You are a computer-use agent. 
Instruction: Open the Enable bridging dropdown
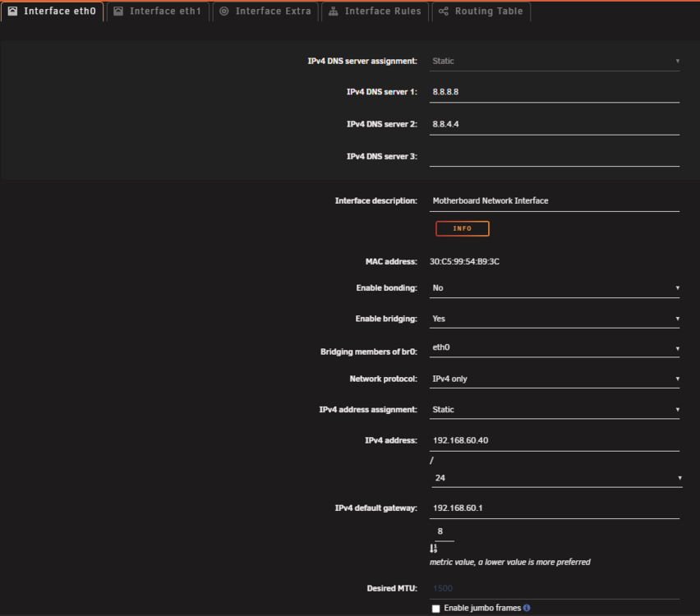point(554,319)
